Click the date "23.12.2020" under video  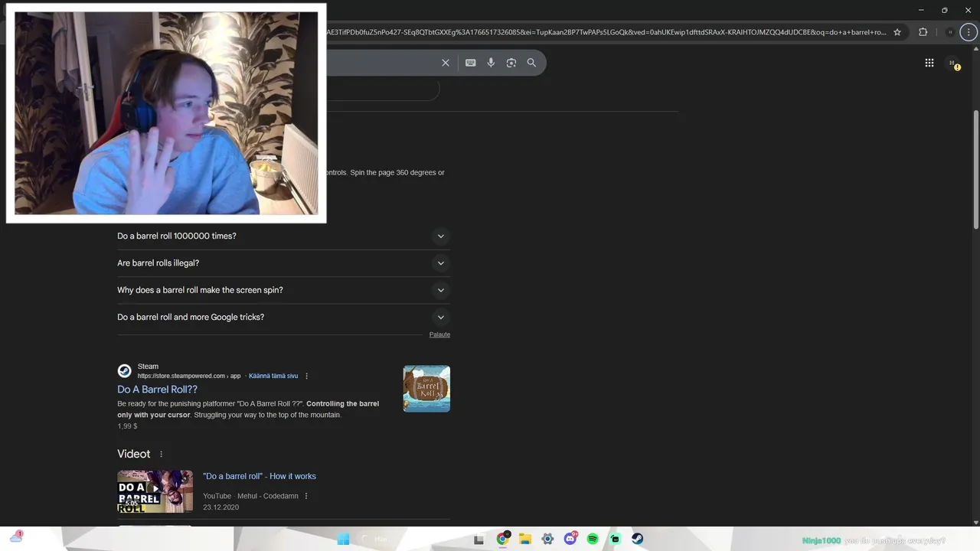[x=221, y=507]
